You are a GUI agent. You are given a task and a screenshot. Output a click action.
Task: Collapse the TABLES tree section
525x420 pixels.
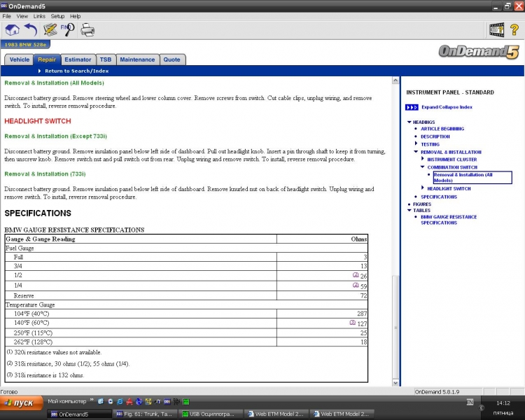[x=409, y=211]
